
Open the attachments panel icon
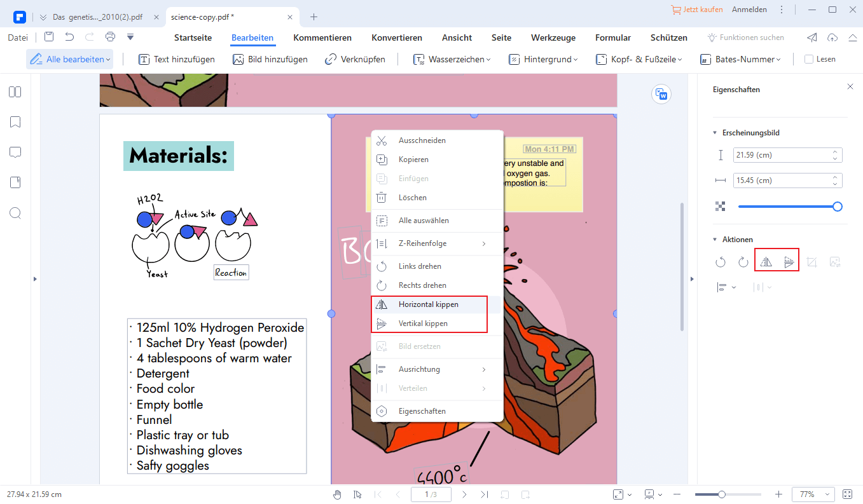click(15, 182)
